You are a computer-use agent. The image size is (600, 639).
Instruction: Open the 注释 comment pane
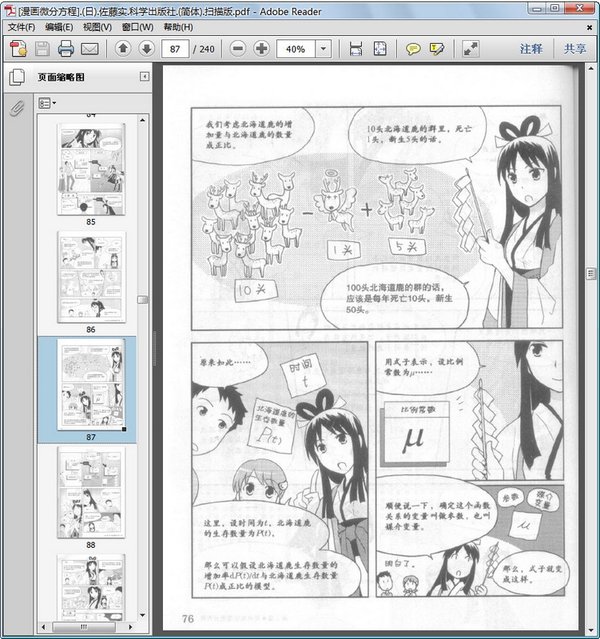click(x=531, y=49)
